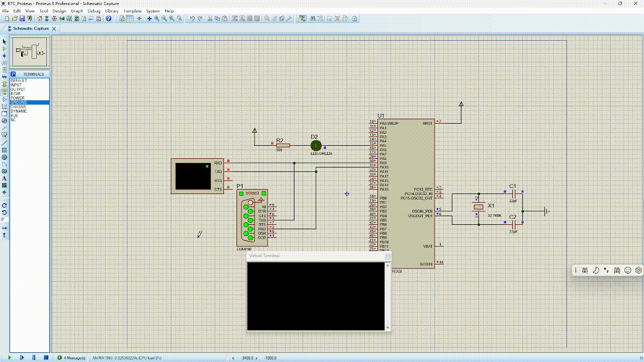Screen dimensions: 644x362
Task: Select the Voltage Probe mode tool
Action: pos(5,128)
